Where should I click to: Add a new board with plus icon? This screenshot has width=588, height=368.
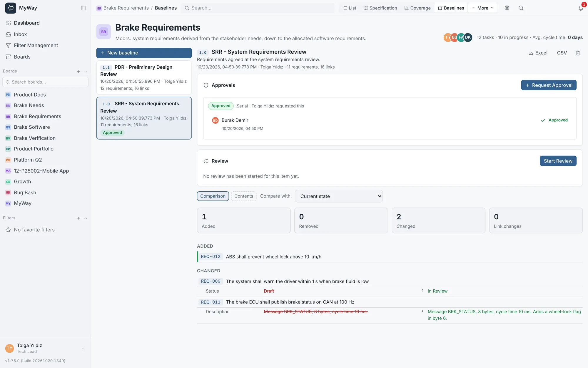click(x=78, y=71)
